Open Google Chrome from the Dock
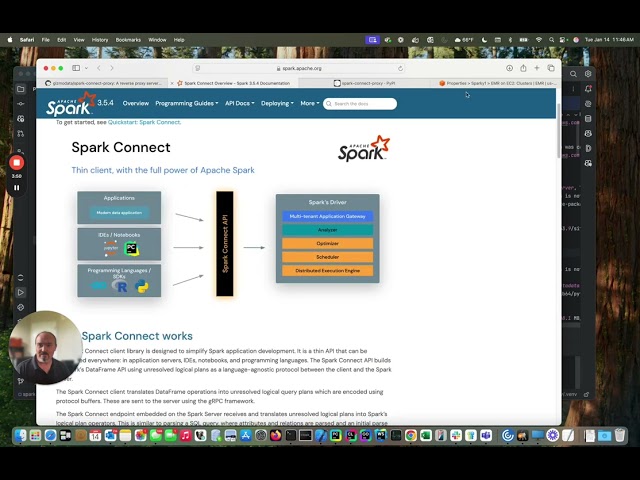Viewport: 640px width, 480px height. tap(411, 436)
